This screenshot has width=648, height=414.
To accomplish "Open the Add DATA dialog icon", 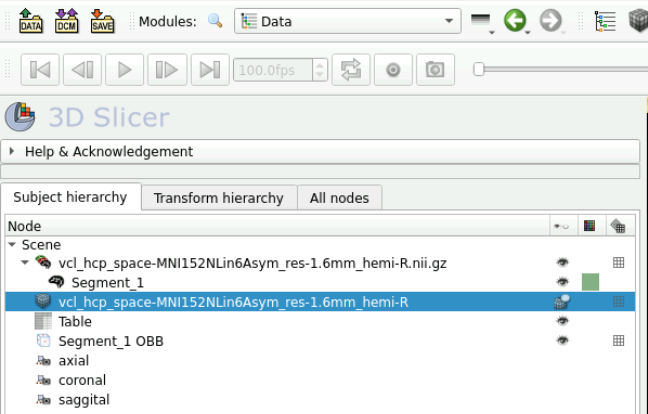I will click(31, 21).
